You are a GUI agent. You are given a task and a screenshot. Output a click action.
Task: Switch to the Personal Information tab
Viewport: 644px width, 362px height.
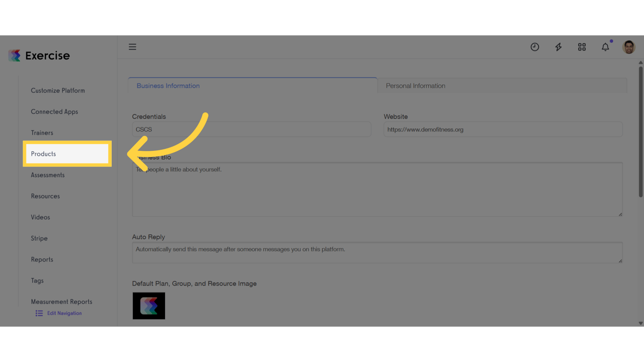tap(415, 85)
